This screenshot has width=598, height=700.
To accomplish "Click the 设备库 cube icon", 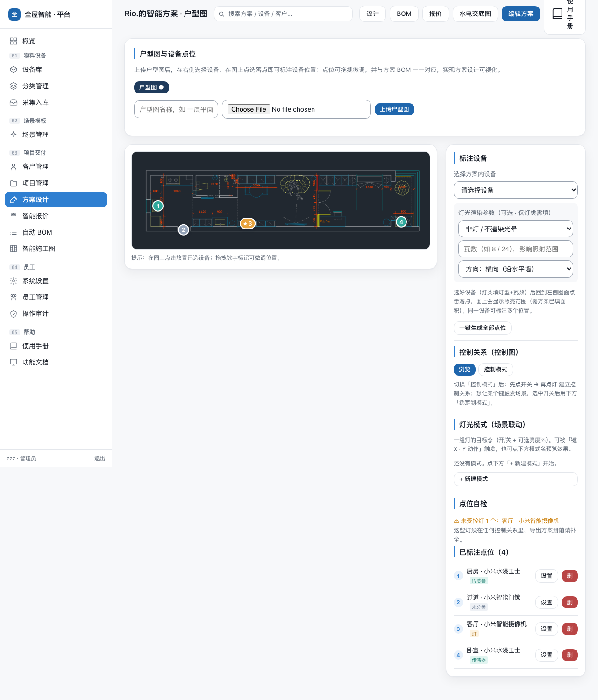I will pyautogui.click(x=14, y=70).
